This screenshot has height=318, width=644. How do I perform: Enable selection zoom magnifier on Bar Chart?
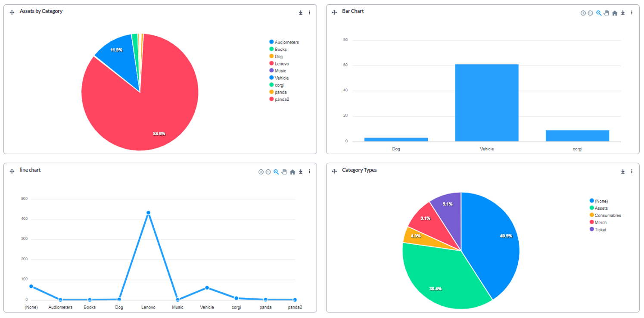(598, 13)
